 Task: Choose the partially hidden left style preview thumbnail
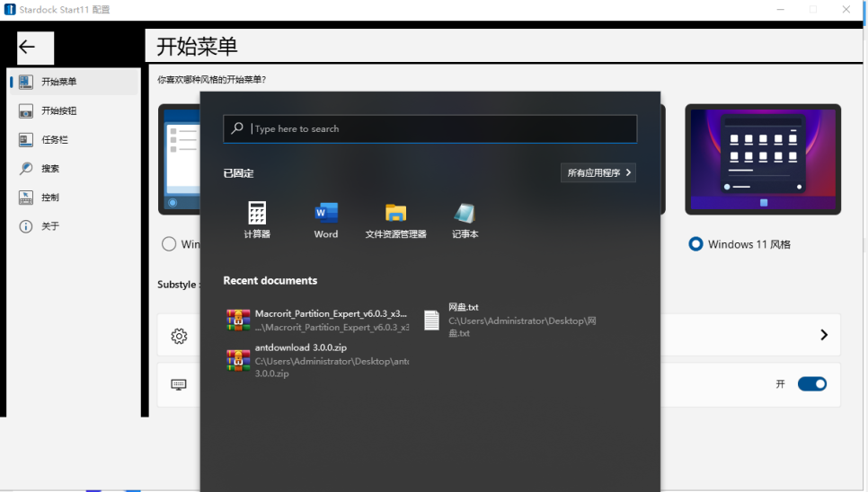(x=180, y=159)
